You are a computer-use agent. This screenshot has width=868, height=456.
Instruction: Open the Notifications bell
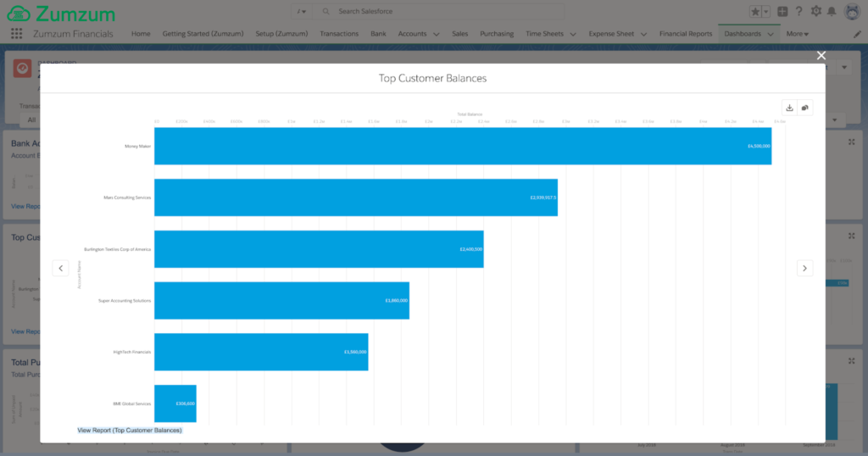pos(832,12)
